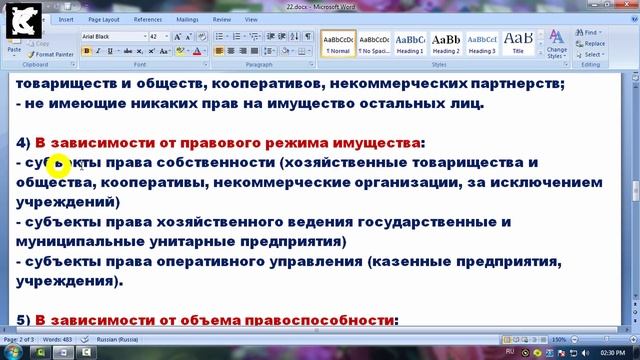Open Arial Black font name dropdown
This screenshot has height=360, width=640.
tap(145, 37)
